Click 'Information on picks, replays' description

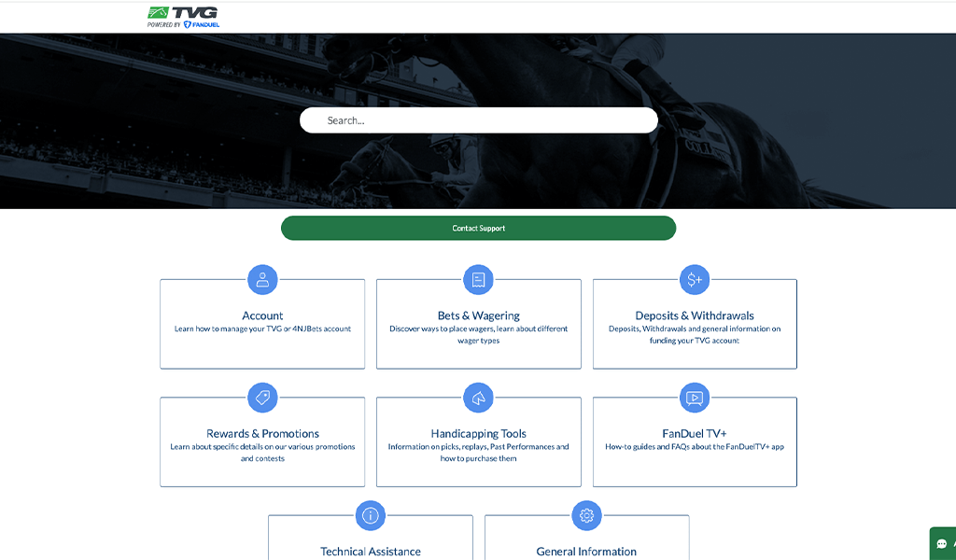pos(479,452)
